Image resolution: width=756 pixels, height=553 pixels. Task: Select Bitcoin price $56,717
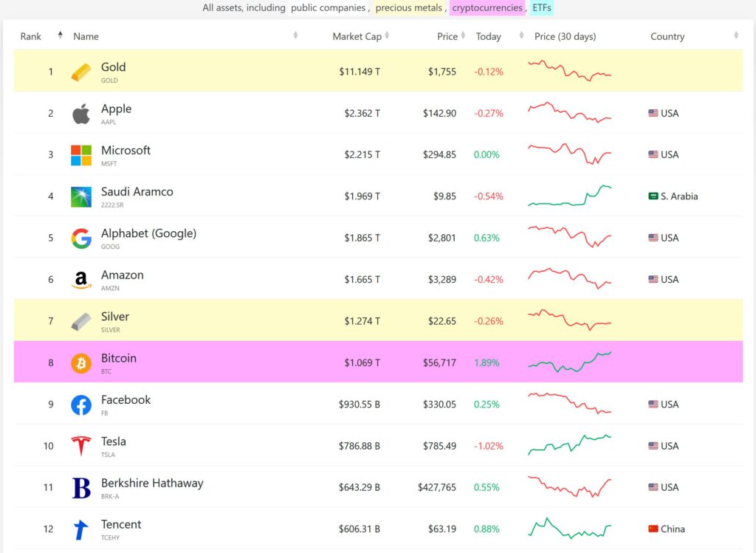point(439,363)
